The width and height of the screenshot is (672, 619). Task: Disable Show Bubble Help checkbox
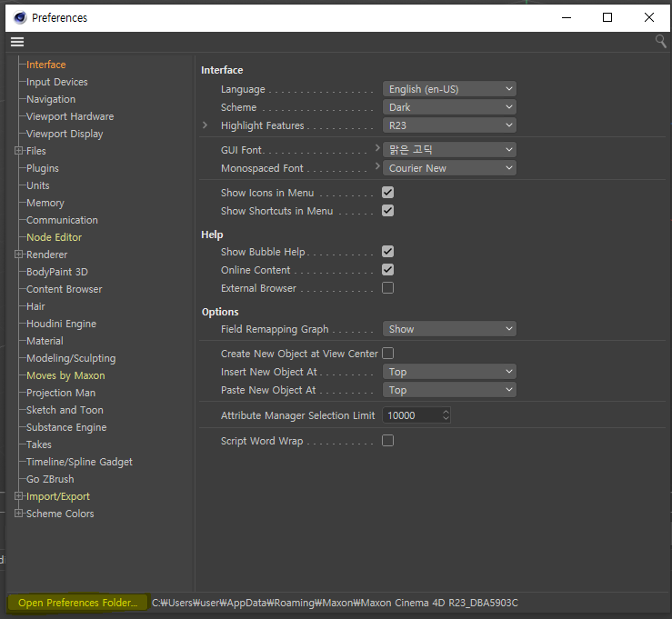(388, 252)
